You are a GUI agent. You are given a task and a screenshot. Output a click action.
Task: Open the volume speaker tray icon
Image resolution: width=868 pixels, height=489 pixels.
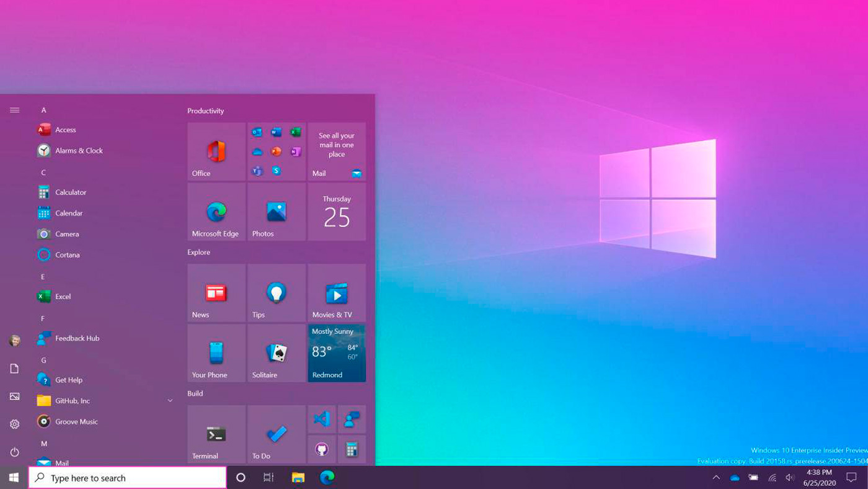coord(790,478)
